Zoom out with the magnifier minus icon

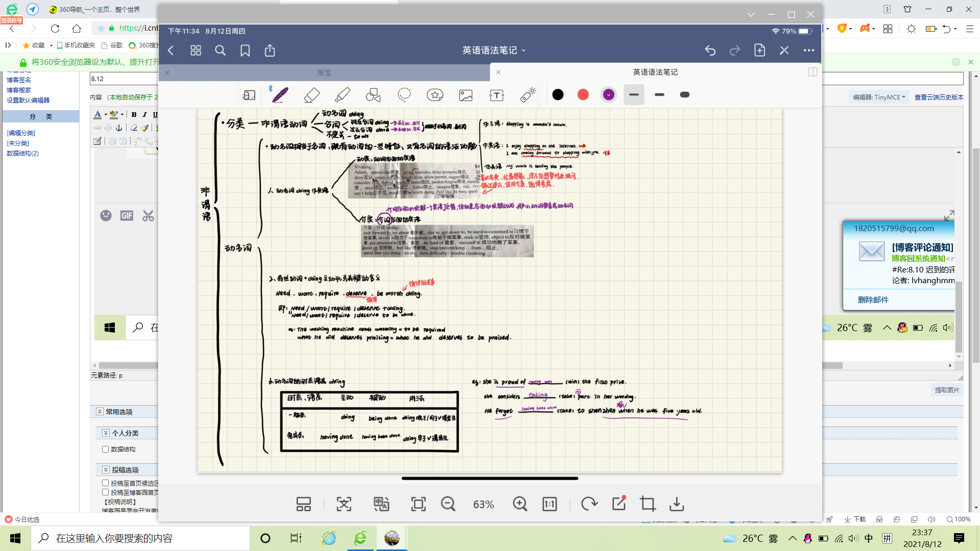[448, 504]
